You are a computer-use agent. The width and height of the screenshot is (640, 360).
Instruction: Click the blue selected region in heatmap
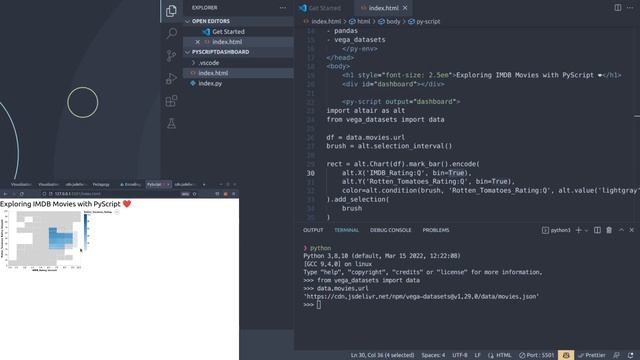(x=60, y=238)
